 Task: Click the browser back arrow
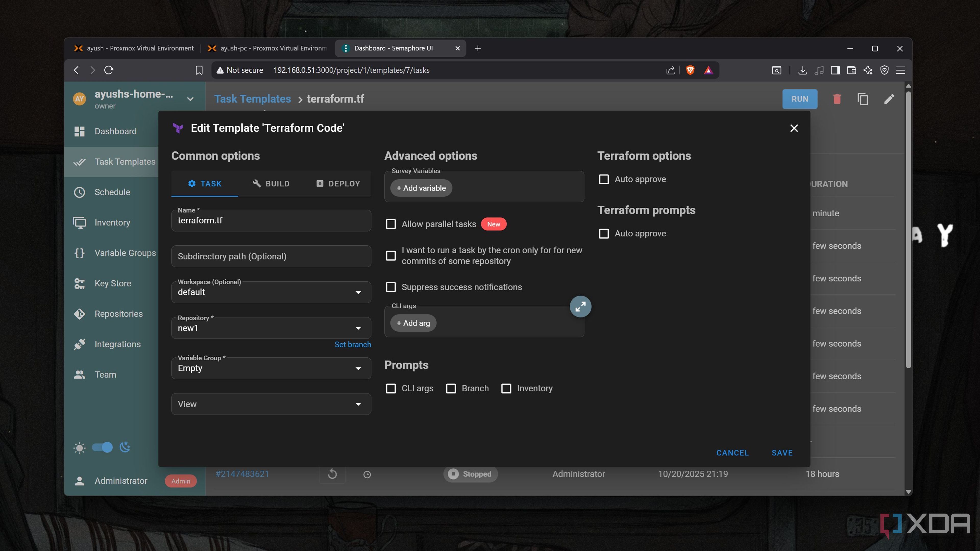(77, 70)
